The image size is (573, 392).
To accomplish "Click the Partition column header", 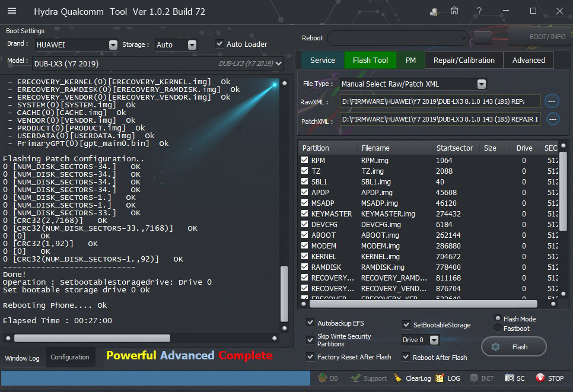I will coord(316,148).
